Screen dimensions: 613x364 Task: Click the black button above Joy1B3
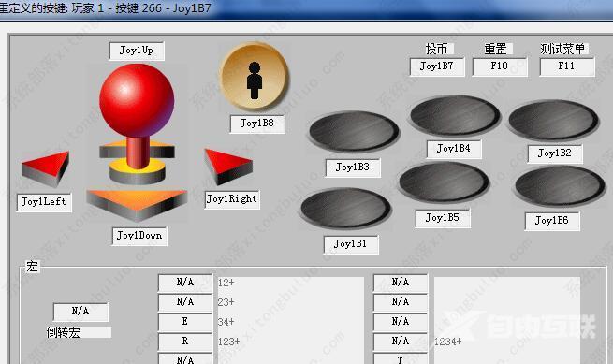(x=354, y=132)
